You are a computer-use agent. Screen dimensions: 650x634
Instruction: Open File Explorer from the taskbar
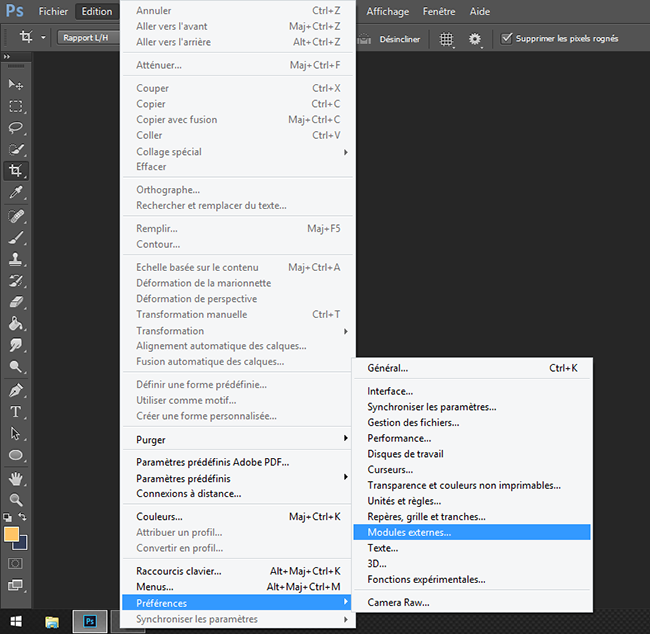point(52,622)
